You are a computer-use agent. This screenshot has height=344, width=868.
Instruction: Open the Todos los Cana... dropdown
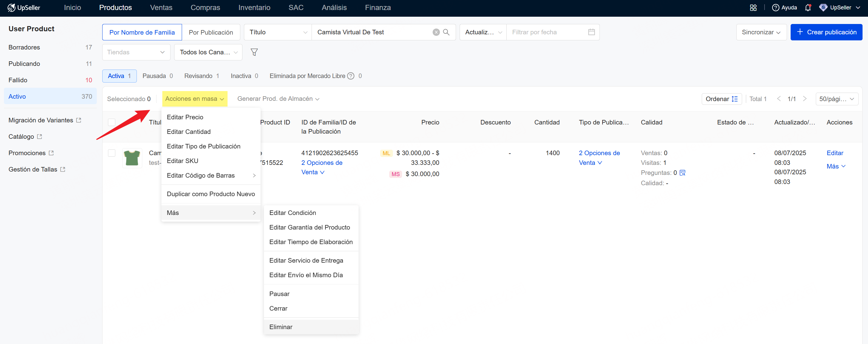click(208, 52)
